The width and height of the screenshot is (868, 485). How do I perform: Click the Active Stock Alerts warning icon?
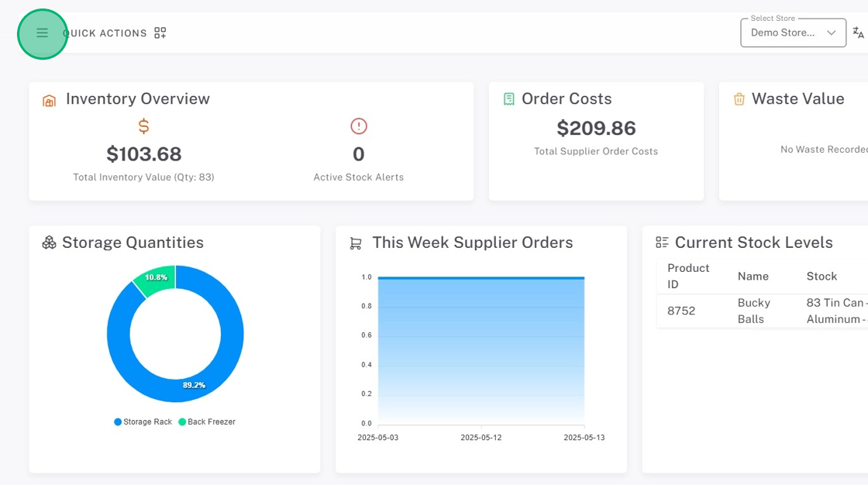(359, 126)
